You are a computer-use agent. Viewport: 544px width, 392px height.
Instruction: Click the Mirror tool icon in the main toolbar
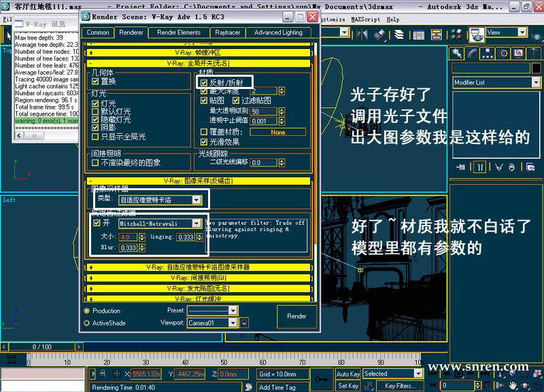coord(362,35)
